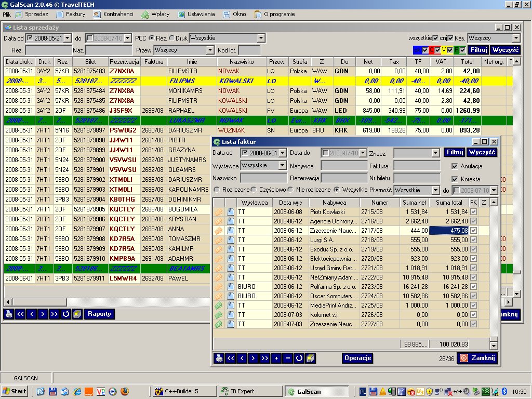Toggle the cnj checkbox

point(450,38)
